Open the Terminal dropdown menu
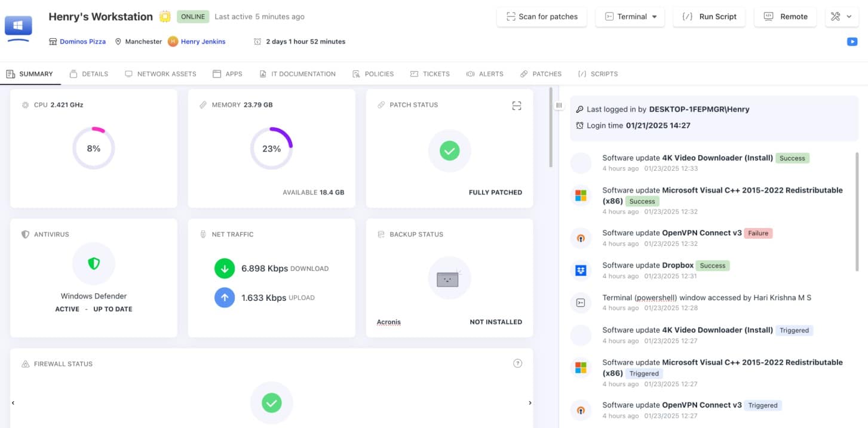The image size is (868, 428). (x=630, y=17)
